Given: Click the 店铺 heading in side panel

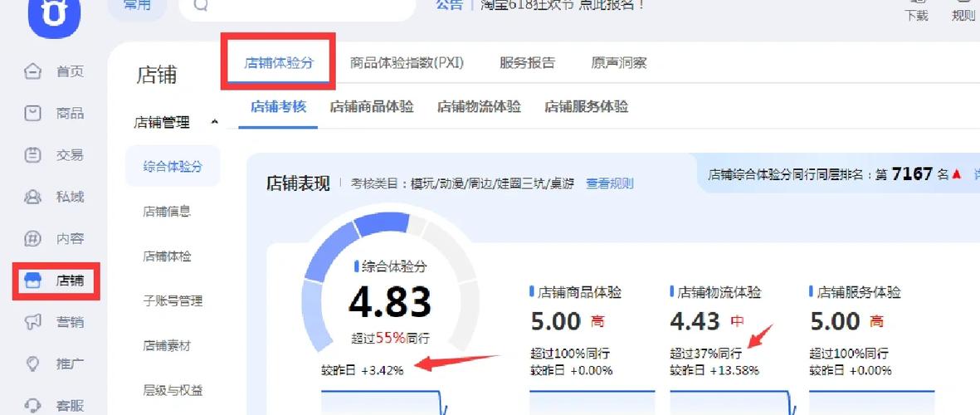Looking at the screenshot, I should [x=157, y=75].
